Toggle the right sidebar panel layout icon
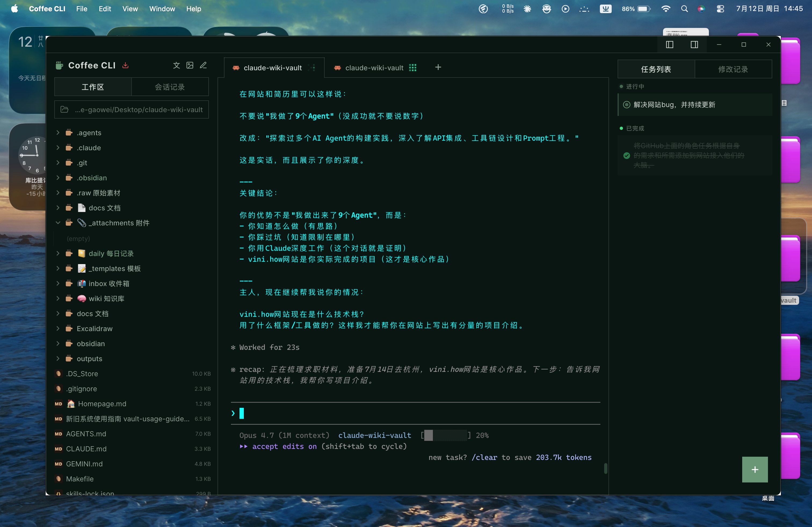The image size is (812, 527). (x=694, y=45)
